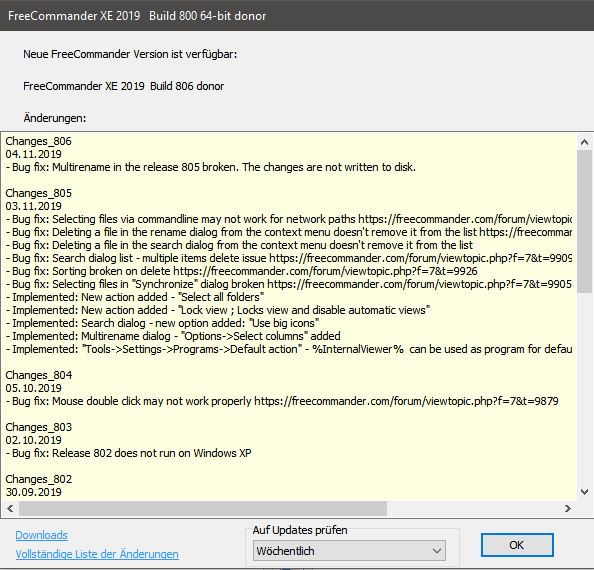Click the 'Sorting broken on delete' bug fix line
The width and height of the screenshot is (594, 570).
tap(241, 271)
